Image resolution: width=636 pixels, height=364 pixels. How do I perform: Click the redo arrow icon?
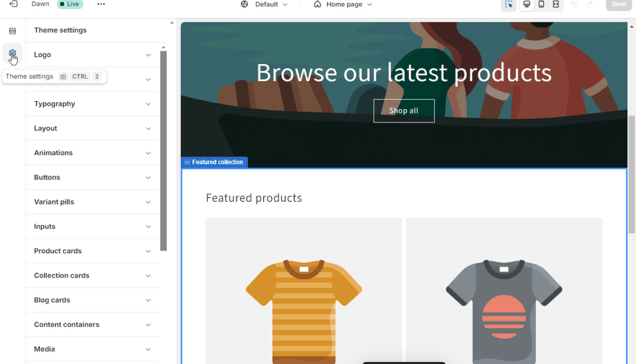click(590, 4)
